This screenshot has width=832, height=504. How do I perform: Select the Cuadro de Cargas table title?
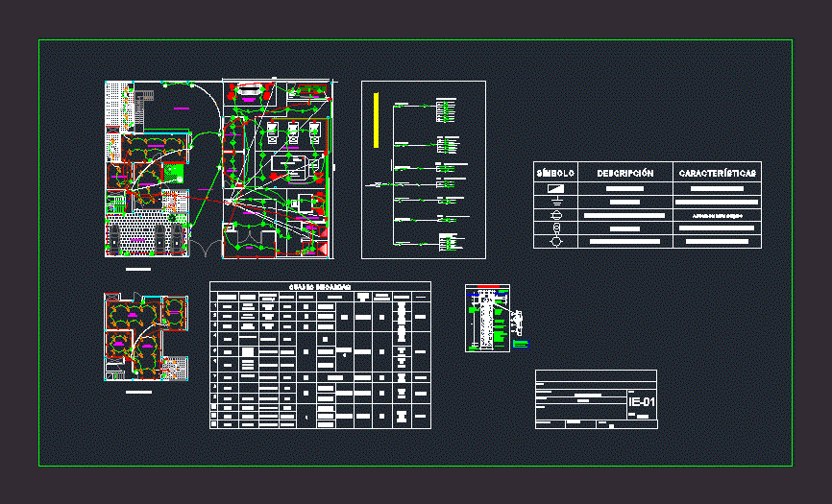[x=320, y=286]
